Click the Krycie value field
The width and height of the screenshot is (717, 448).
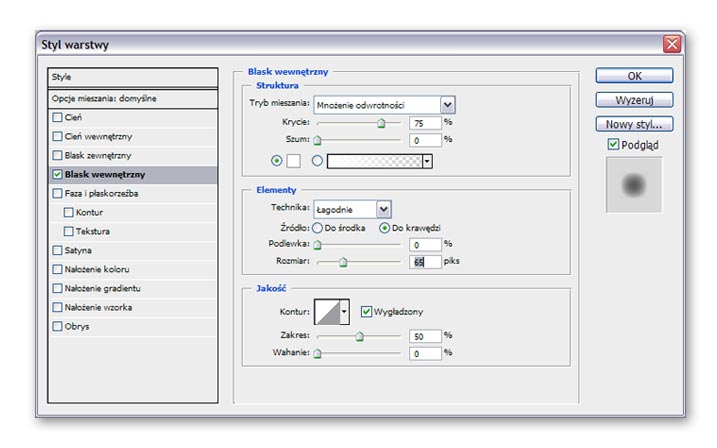point(425,123)
